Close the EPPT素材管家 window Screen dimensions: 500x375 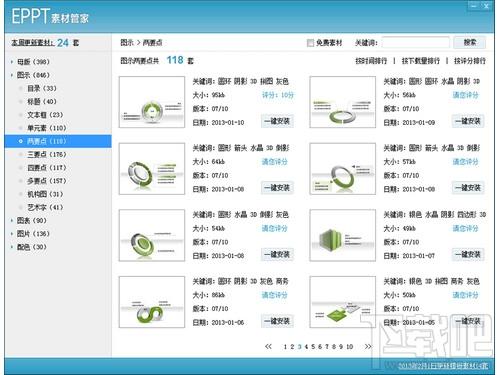tap(487, 5)
